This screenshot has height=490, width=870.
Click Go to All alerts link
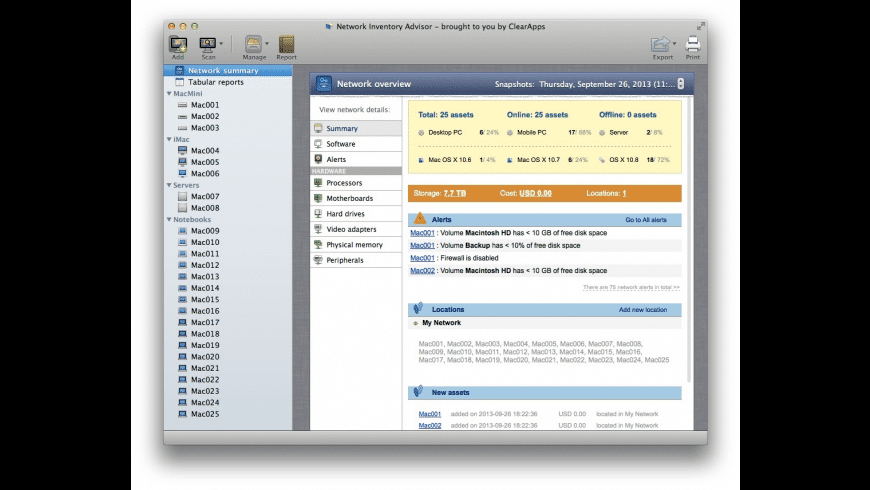[x=645, y=219]
